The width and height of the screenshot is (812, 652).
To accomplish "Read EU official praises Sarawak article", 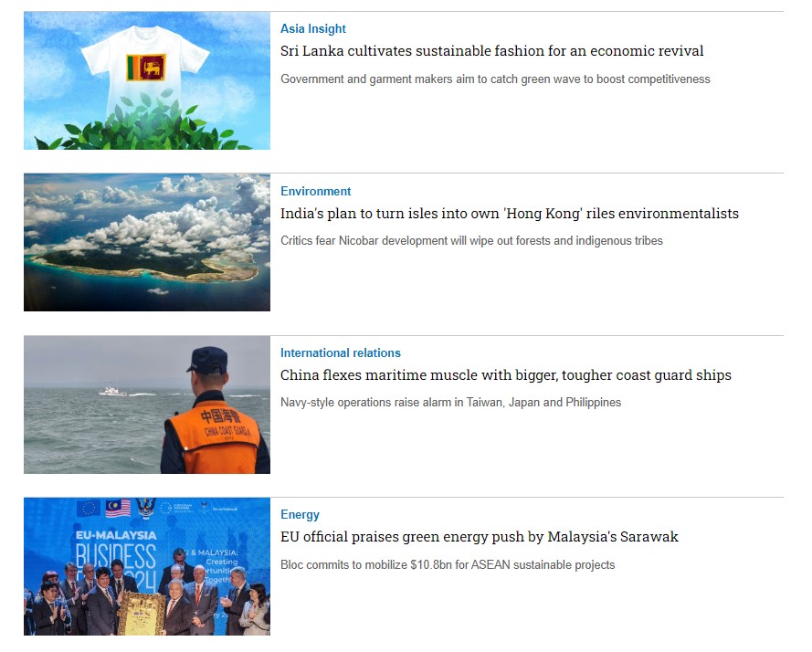I will [479, 537].
